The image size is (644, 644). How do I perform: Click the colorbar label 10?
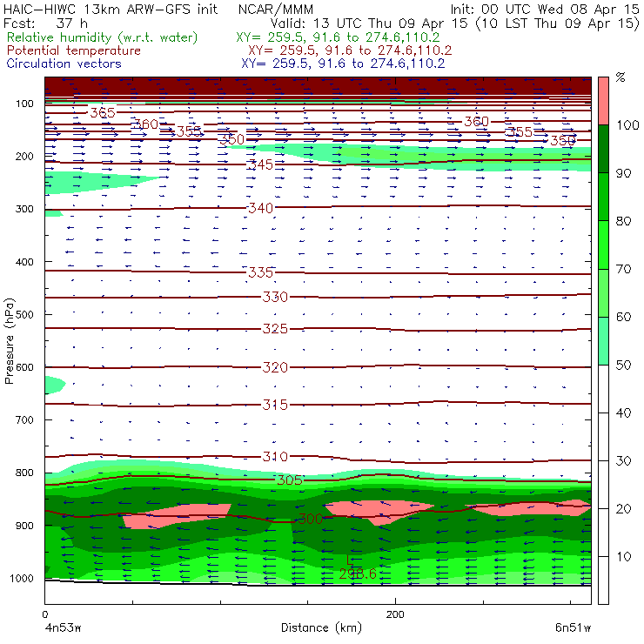[x=624, y=557]
